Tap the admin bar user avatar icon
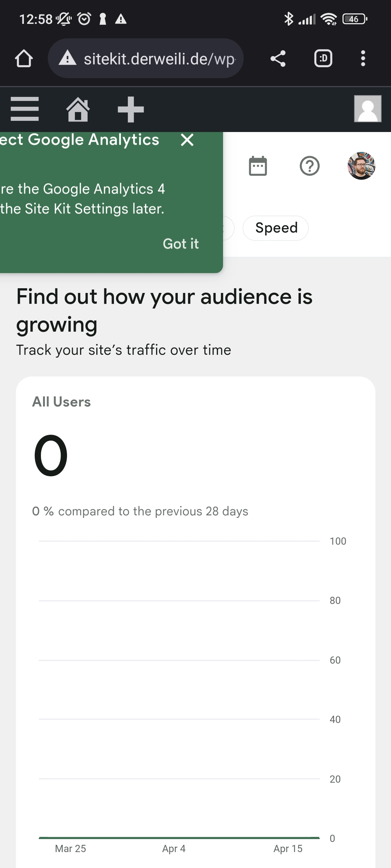The width and height of the screenshot is (391, 868). [368, 109]
